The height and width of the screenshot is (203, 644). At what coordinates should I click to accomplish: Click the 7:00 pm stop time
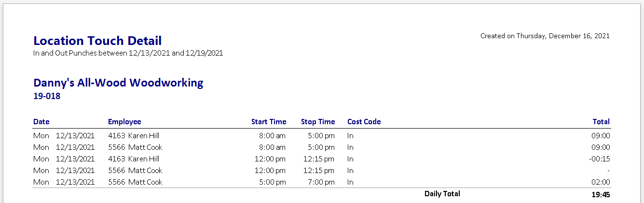[x=319, y=182]
